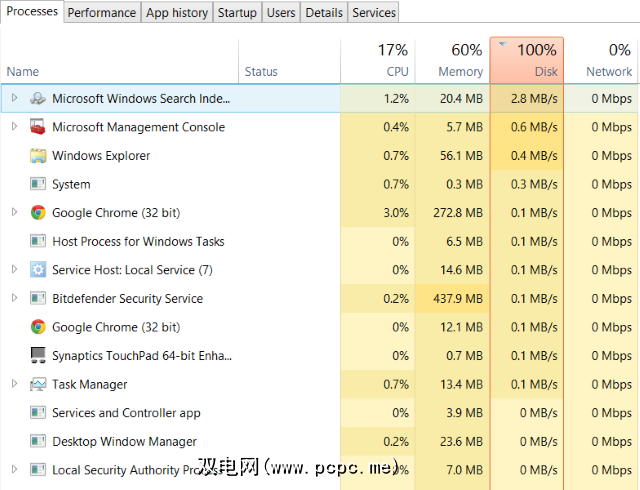Sort by the CPU column header
This screenshot has width=640, height=490.
[377, 61]
